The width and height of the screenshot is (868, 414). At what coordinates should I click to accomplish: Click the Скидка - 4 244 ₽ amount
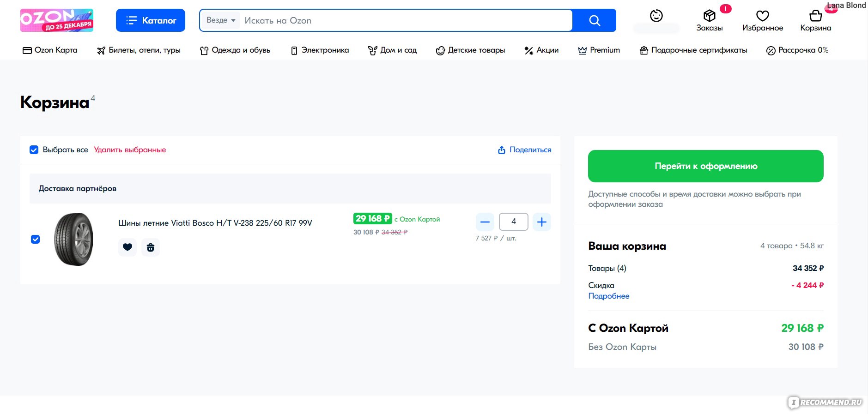[807, 285]
